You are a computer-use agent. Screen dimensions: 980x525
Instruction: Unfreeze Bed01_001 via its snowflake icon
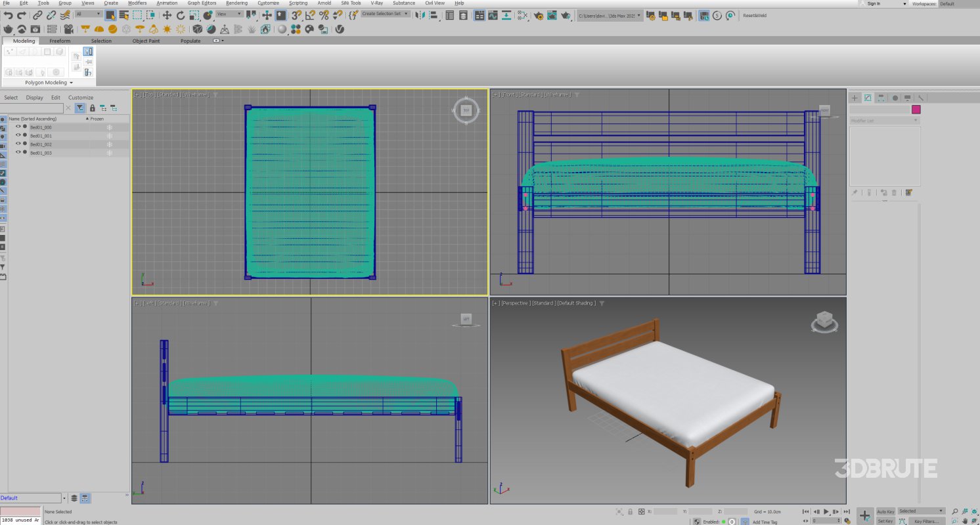coord(109,135)
